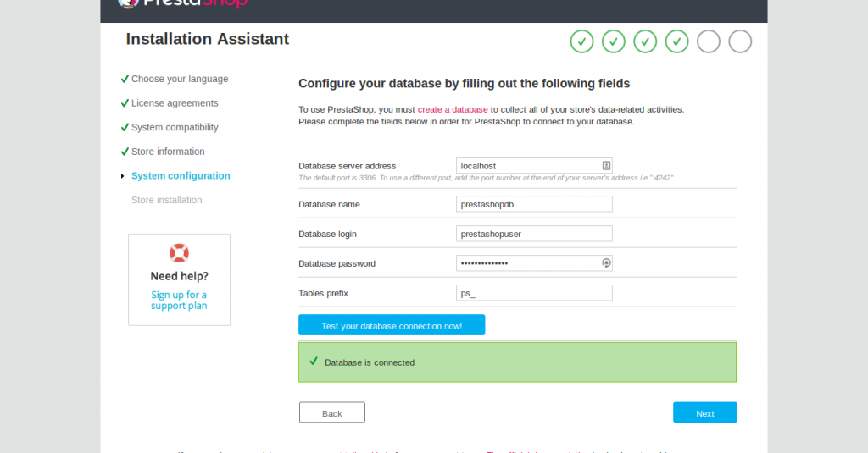This screenshot has height=453, width=868.
Task: Select Store installation step
Action: (x=167, y=200)
